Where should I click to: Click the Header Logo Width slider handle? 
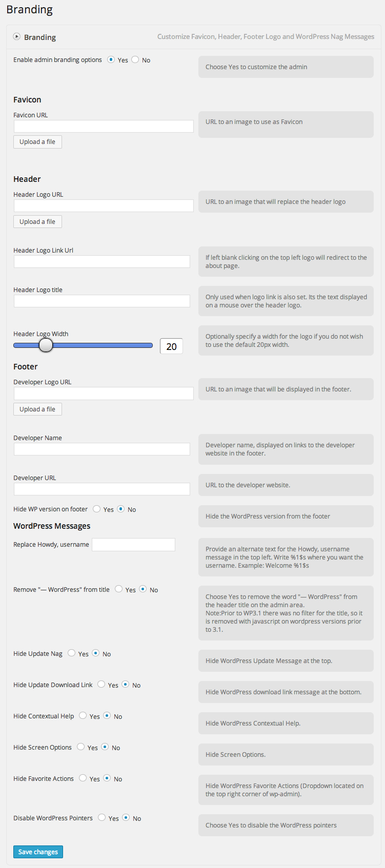[46, 345]
